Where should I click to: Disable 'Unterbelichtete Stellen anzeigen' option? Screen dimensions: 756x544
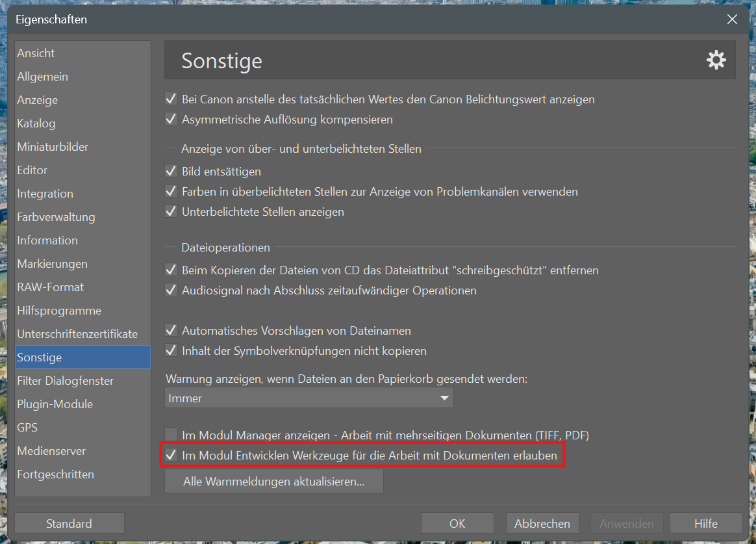[x=171, y=212]
